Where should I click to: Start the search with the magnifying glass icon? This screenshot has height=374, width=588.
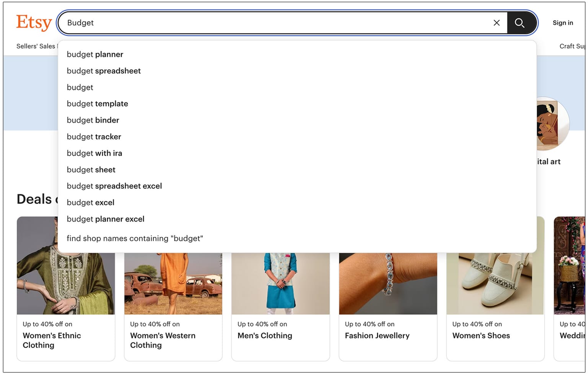519,23
